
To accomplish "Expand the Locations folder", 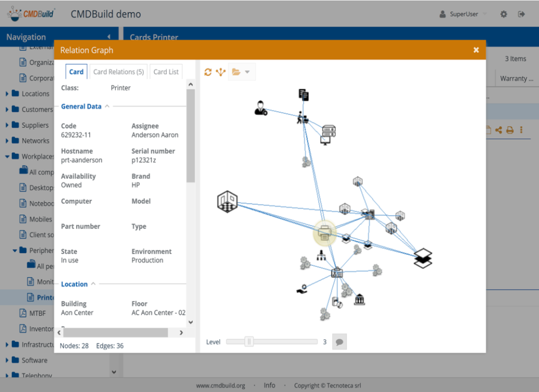I will [7, 94].
